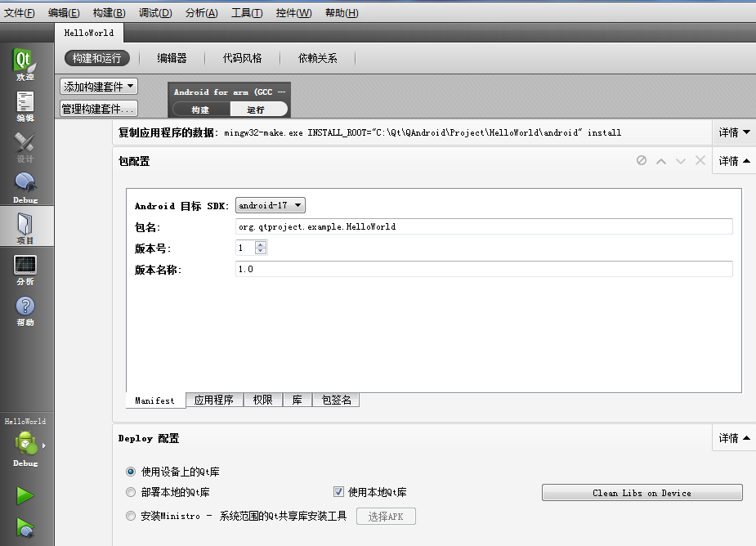Open Design mode (设计)

(x=25, y=146)
